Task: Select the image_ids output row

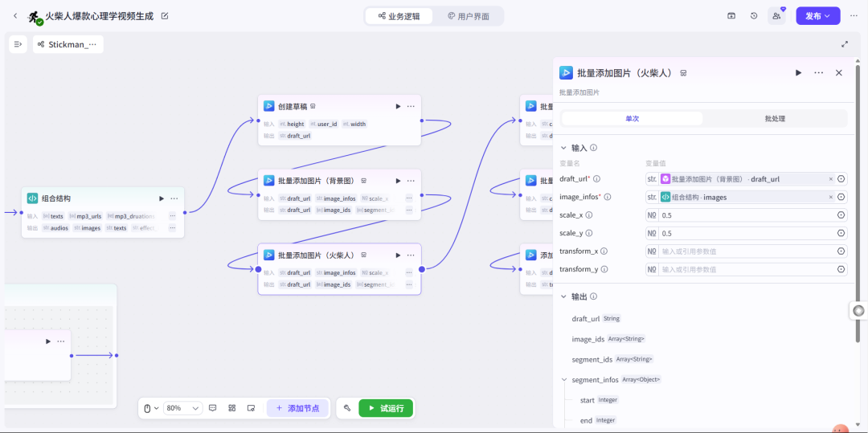Action: tap(608, 339)
